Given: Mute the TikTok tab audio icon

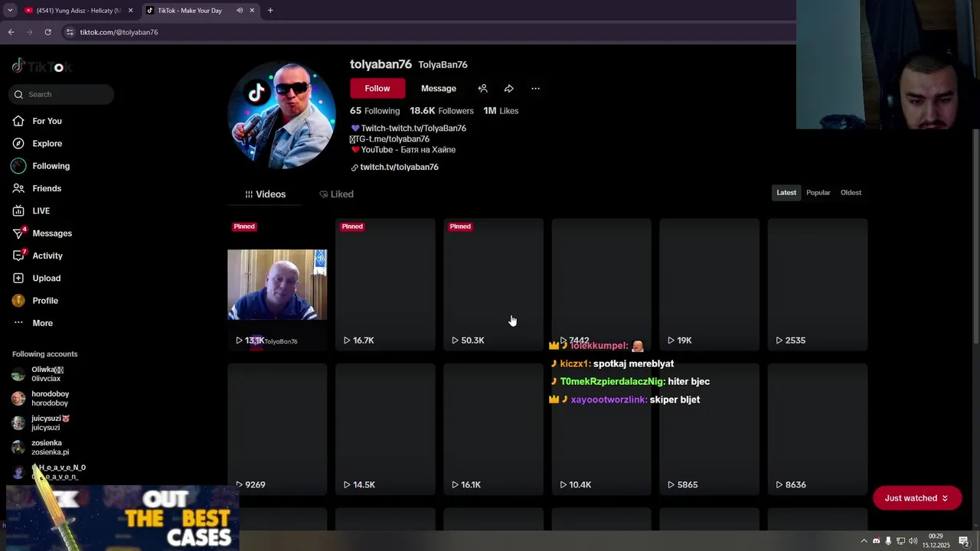Looking at the screenshot, I should click(x=240, y=11).
